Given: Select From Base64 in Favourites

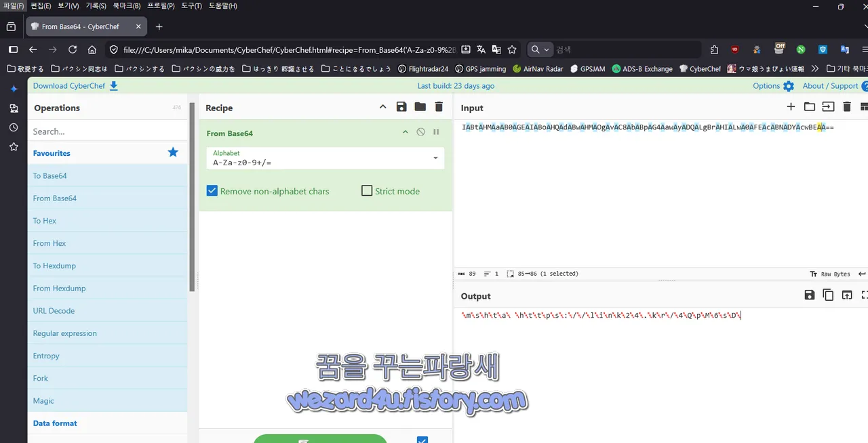Looking at the screenshot, I should (x=107, y=198).
